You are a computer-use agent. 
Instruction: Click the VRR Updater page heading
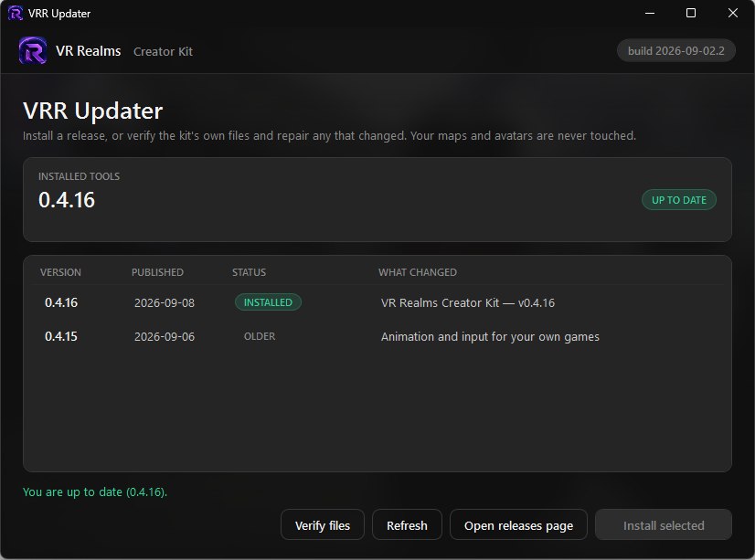93,111
